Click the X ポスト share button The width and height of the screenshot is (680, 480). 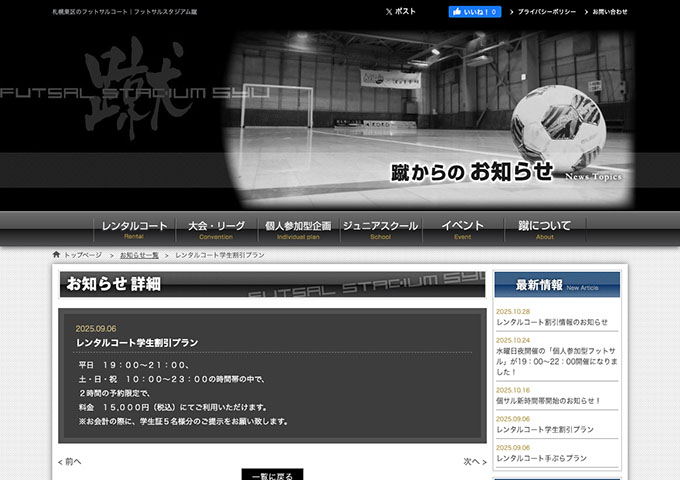tap(400, 12)
